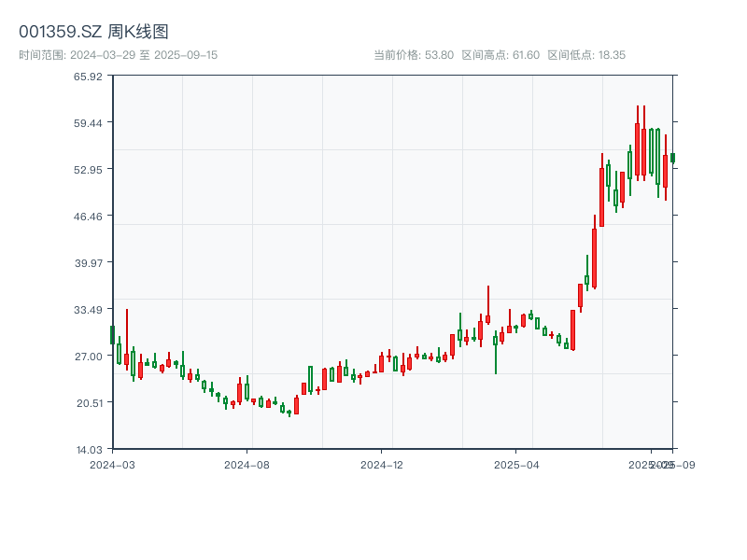The image size is (747, 560).
Task: Click the 区间高点 61.60 label
Action: click(500, 55)
